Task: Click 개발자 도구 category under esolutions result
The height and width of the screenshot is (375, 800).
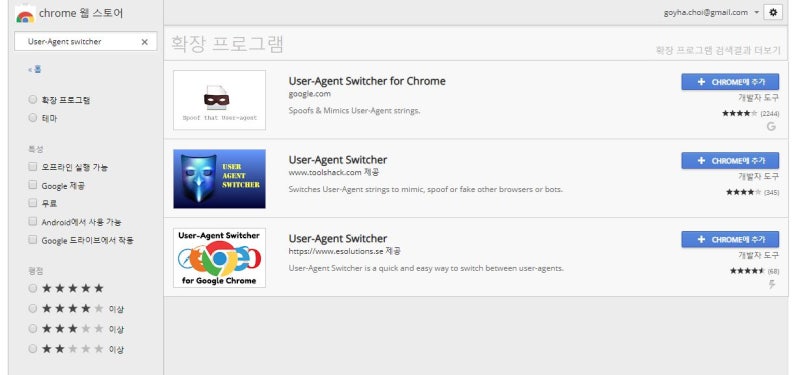Action: pyautogui.click(x=759, y=255)
